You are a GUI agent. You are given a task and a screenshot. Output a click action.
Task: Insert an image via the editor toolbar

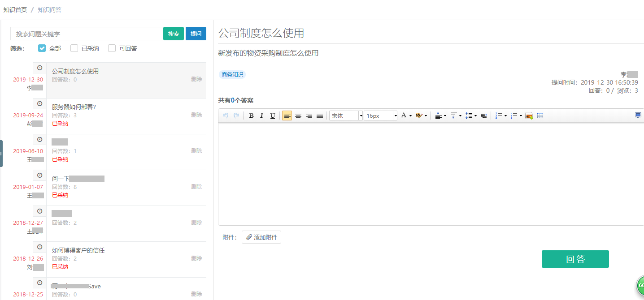(529, 116)
